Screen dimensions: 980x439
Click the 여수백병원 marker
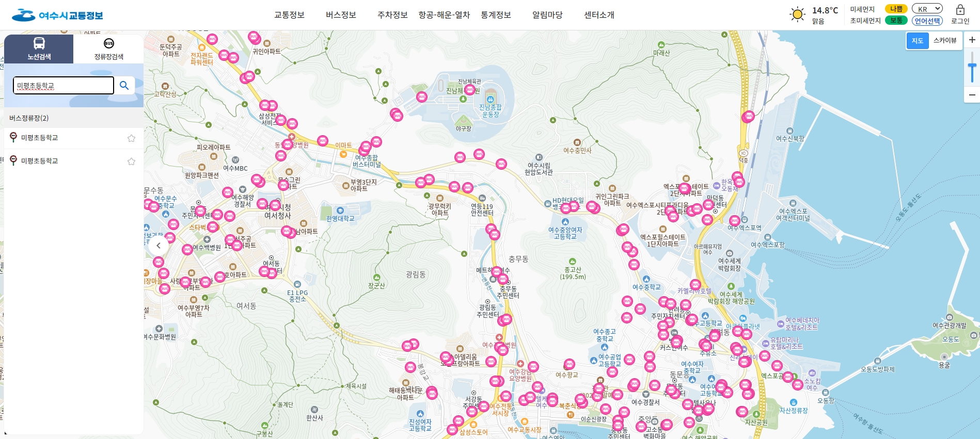tap(207, 239)
